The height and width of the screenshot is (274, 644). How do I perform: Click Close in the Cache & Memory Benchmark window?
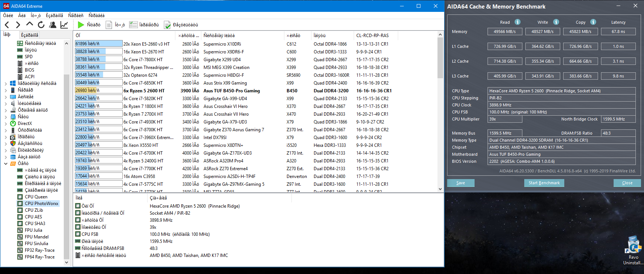tap(627, 183)
